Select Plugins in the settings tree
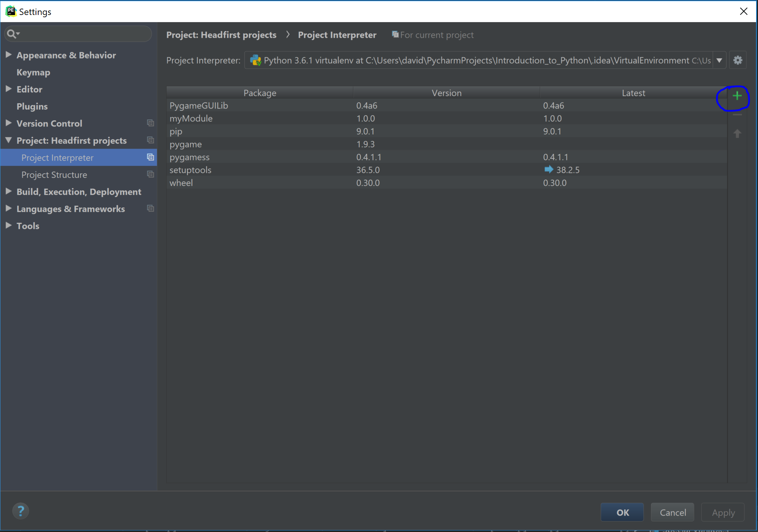Image resolution: width=758 pixels, height=532 pixels. pos(32,106)
